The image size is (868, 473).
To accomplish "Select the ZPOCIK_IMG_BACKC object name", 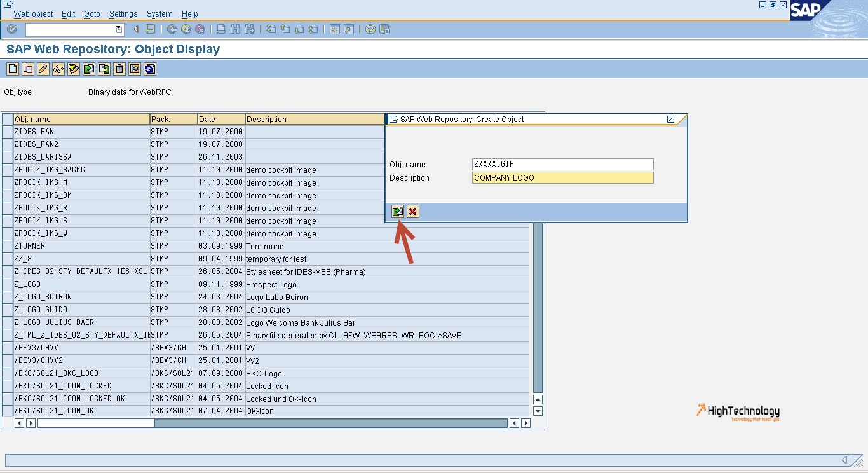I will pos(50,170).
